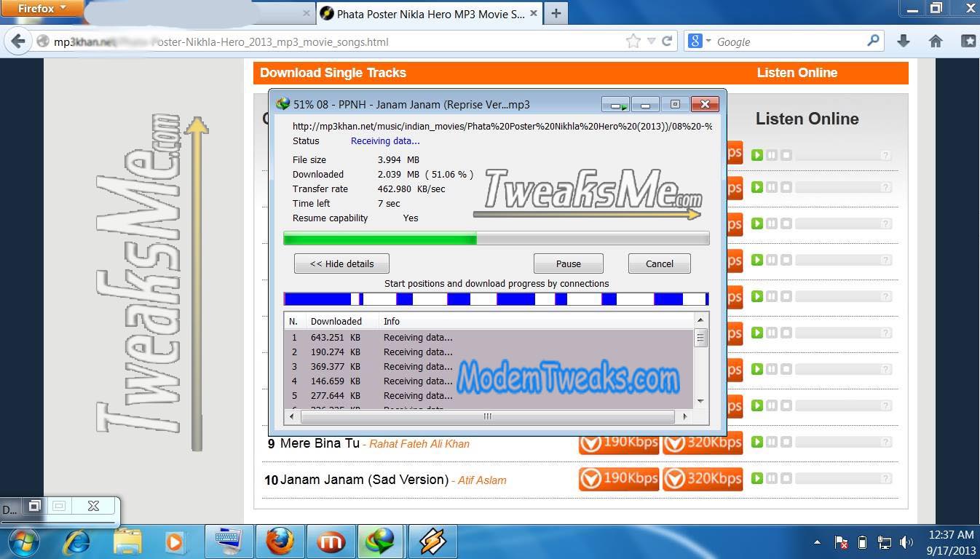Switch to Firefox on the taskbar

(279, 542)
